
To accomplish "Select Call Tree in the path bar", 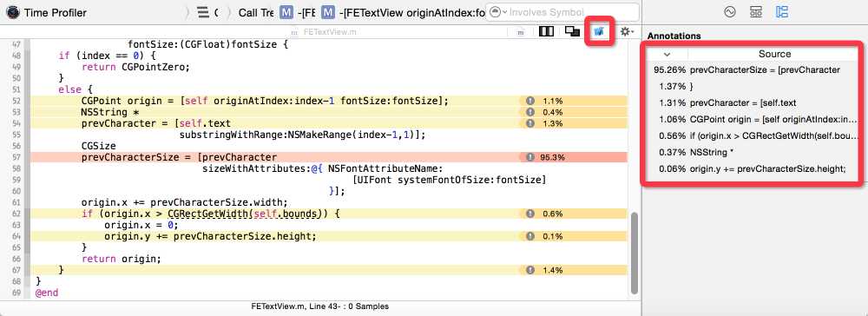I will 256,12.
